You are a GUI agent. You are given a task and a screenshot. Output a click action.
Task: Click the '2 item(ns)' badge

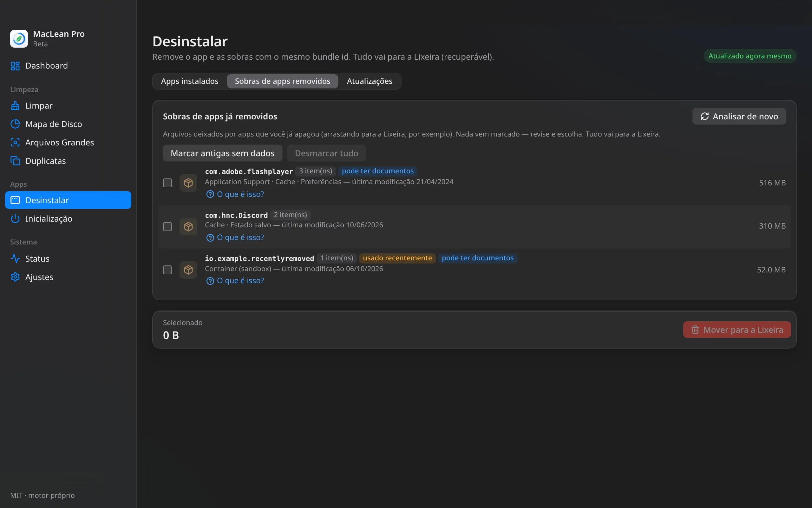click(290, 215)
